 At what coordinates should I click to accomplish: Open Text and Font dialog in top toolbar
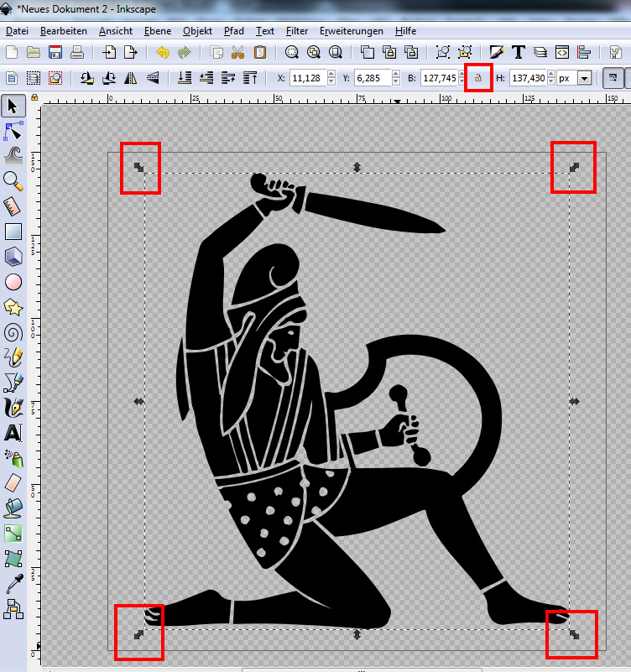(519, 52)
